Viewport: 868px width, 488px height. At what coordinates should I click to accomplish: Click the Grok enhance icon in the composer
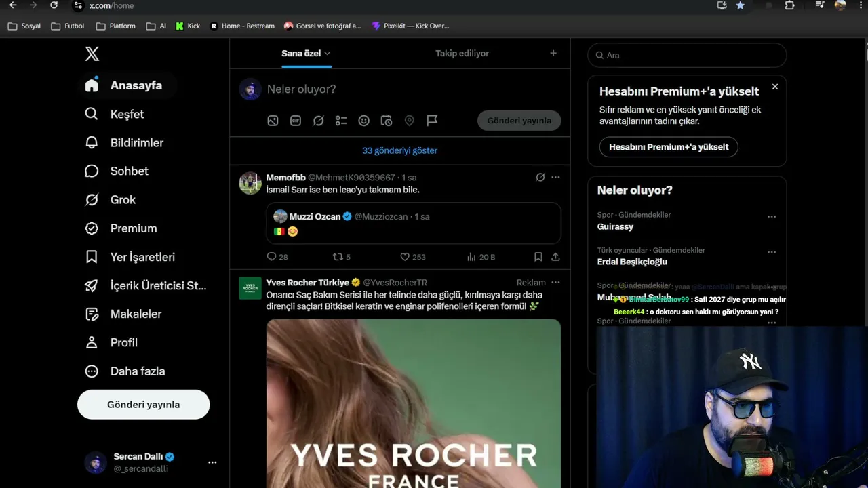[x=318, y=121]
